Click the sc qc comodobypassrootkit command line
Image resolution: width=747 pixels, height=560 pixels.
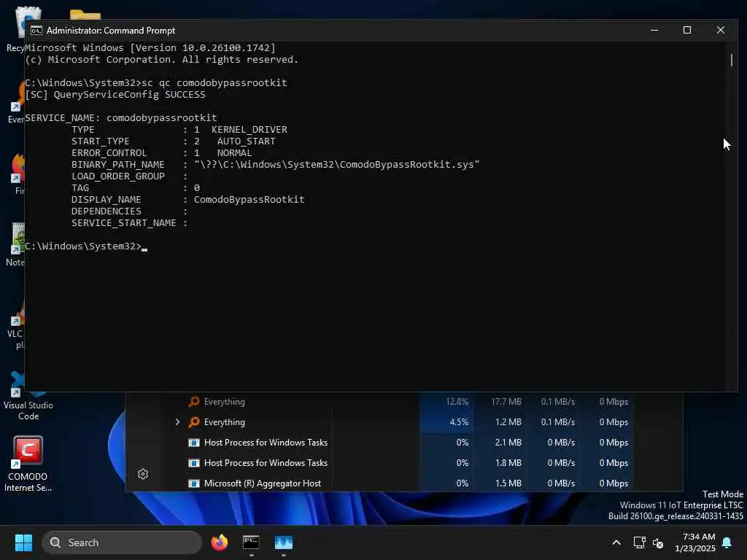pyautogui.click(x=156, y=83)
